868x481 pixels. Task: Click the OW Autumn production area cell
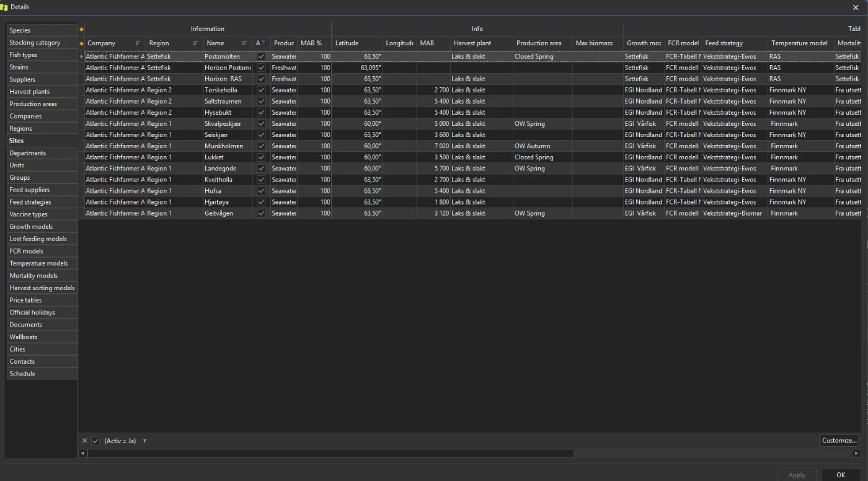542,146
